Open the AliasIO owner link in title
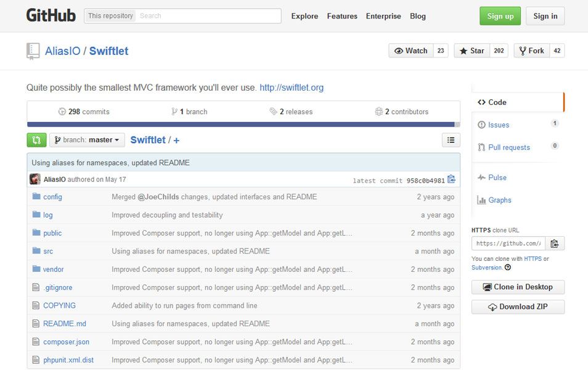The image size is (588, 370). [x=63, y=51]
